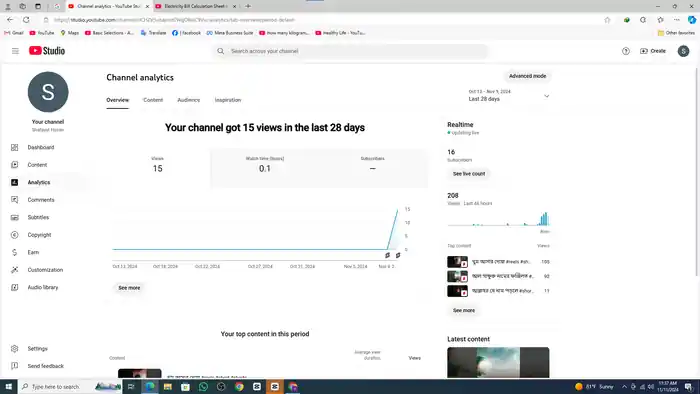Screen dimensions: 700x394
Task: Click See more under realtime top content
Action: 464,310
